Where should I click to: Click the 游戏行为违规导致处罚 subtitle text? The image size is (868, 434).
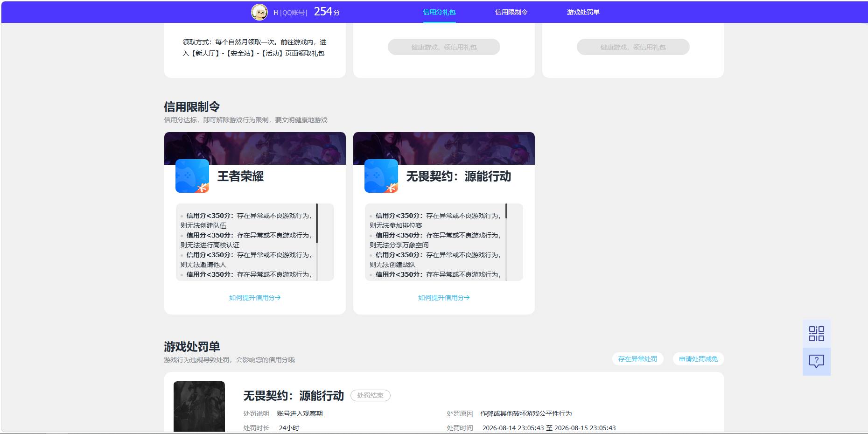[x=229, y=360]
